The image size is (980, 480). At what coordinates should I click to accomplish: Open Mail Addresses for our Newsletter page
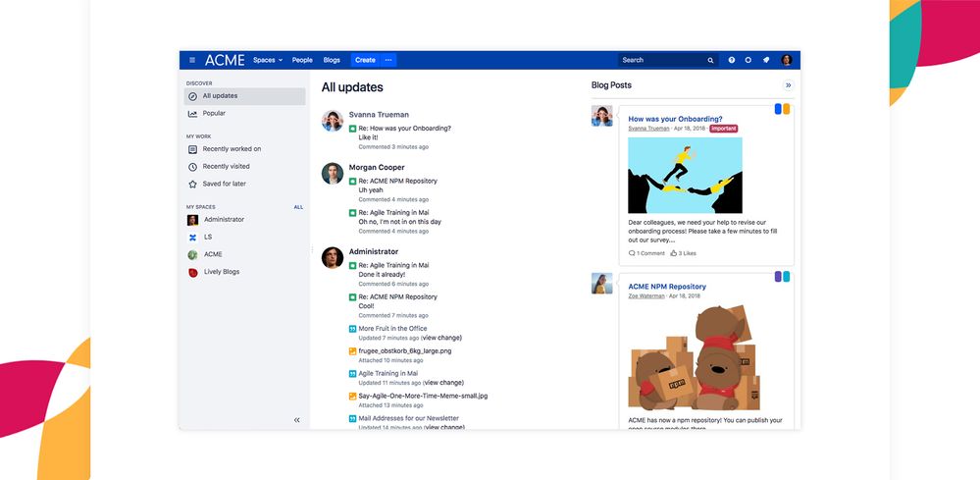coord(408,419)
